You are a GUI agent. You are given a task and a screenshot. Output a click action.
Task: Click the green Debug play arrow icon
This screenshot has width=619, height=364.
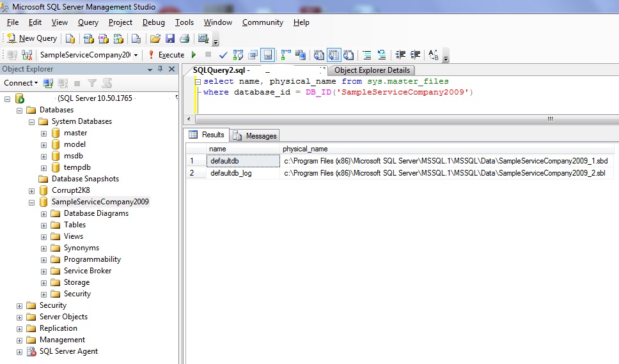pyautogui.click(x=194, y=55)
